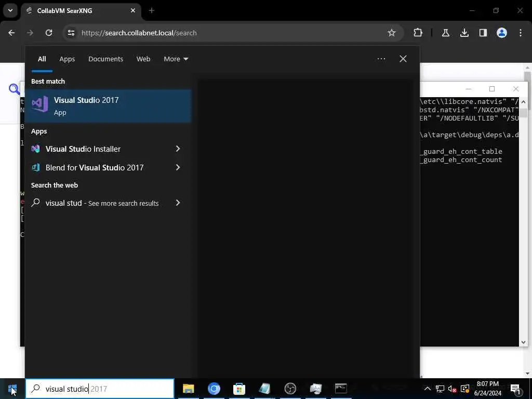Switch to Chrome from taskbar
The height and width of the screenshot is (399, 532).
pos(214,389)
